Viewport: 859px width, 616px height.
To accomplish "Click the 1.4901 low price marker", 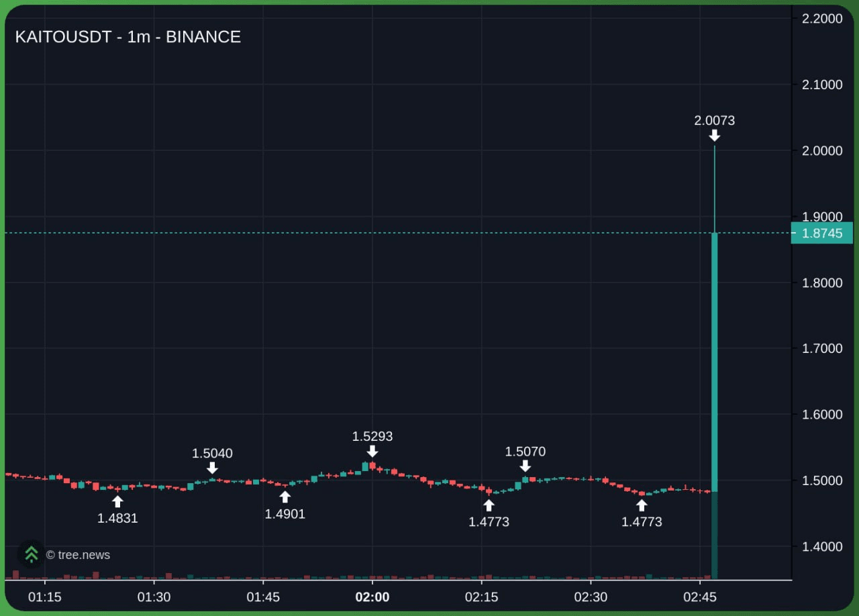I will [x=285, y=514].
